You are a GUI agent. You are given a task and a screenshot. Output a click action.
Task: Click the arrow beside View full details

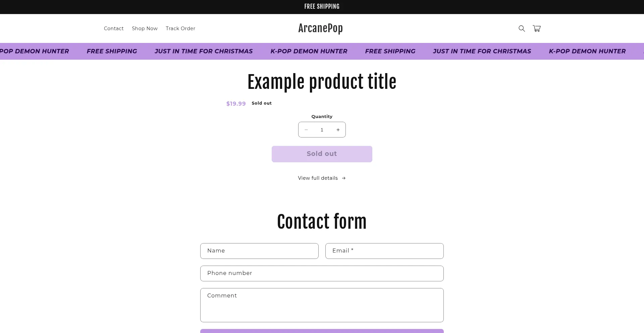(344, 178)
